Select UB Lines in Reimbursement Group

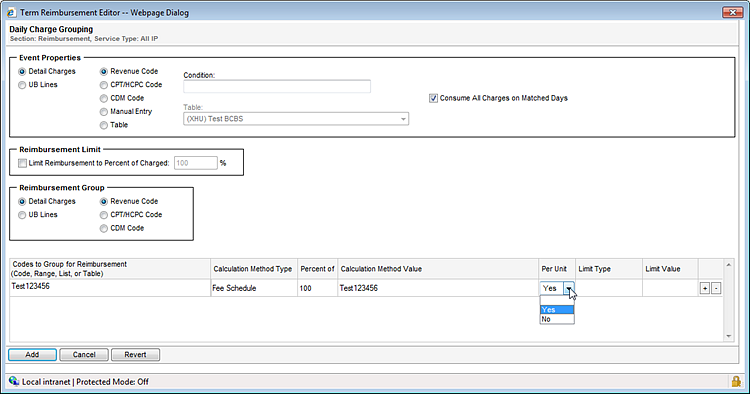22,215
